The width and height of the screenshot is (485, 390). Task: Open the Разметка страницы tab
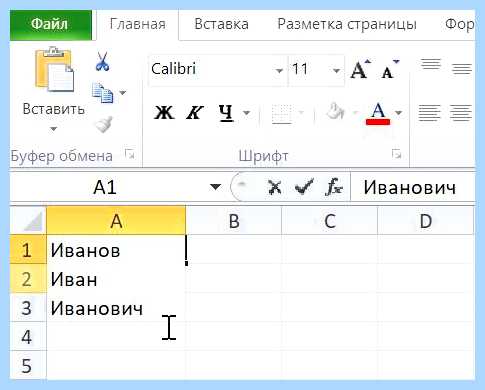point(347,24)
